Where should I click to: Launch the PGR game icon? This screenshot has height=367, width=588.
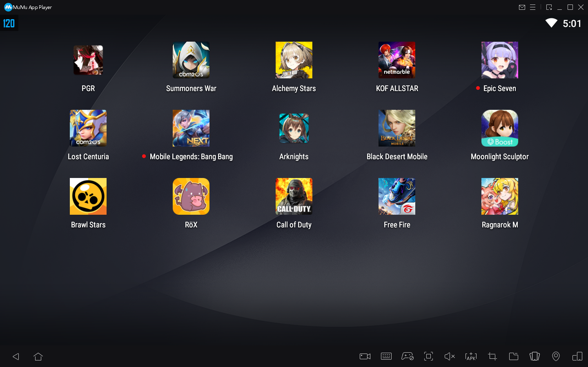pos(88,60)
